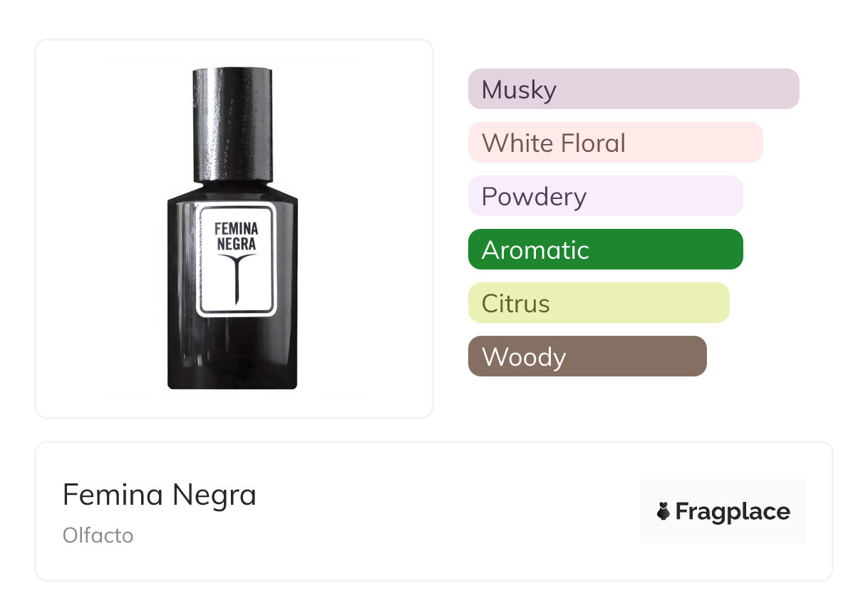This screenshot has width=868, height=616.
Task: Open the Femina Negra fragrance title
Action: [x=160, y=495]
